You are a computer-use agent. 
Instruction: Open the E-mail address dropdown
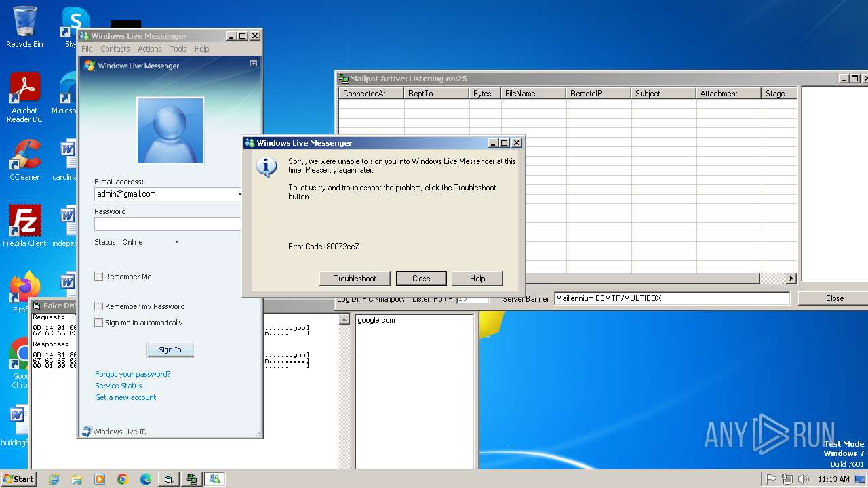point(239,194)
